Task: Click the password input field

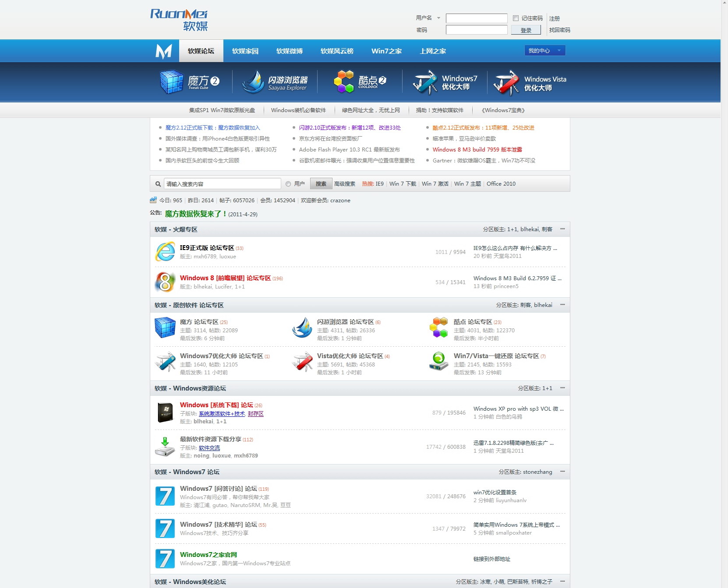Action: 477,30
